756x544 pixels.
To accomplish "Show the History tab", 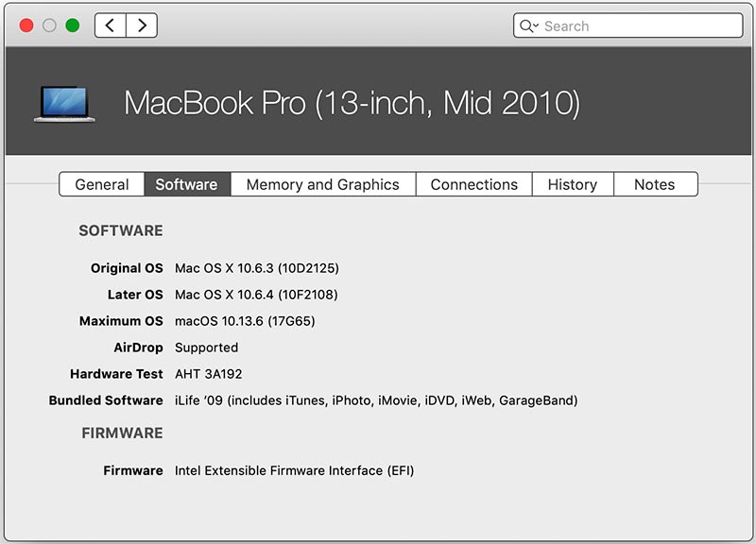I will coord(573,184).
